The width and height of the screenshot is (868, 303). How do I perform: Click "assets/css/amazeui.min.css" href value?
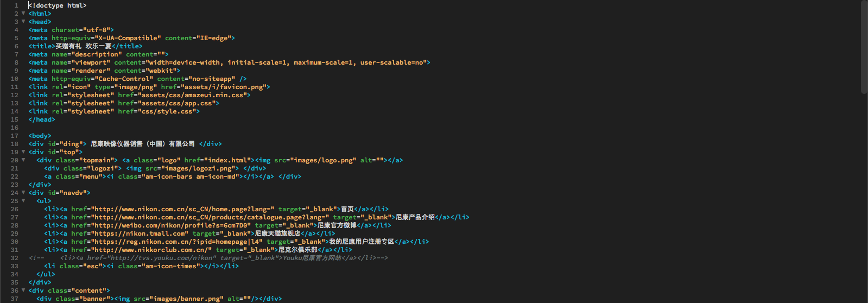(192, 95)
